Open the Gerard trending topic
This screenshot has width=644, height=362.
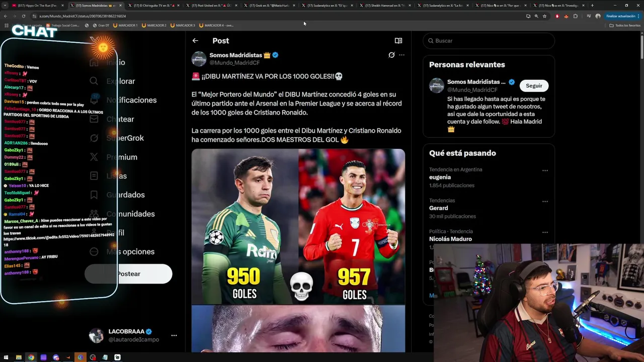438,208
